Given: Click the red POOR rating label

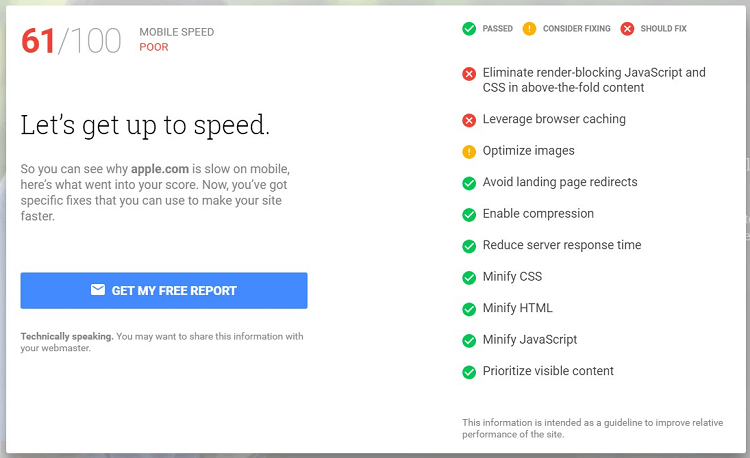Looking at the screenshot, I should pos(154,47).
